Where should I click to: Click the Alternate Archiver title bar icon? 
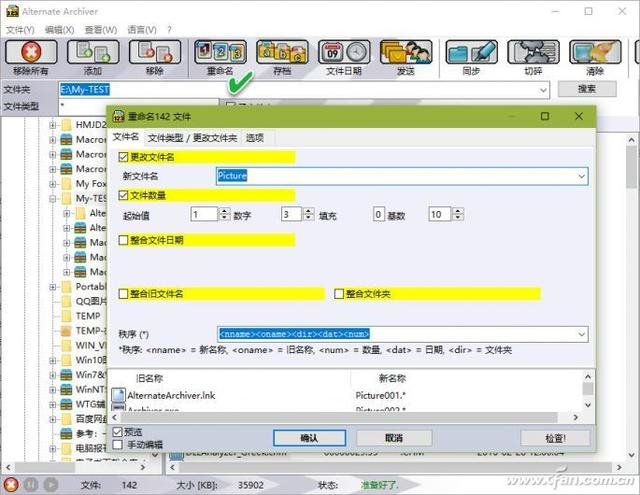click(x=12, y=11)
